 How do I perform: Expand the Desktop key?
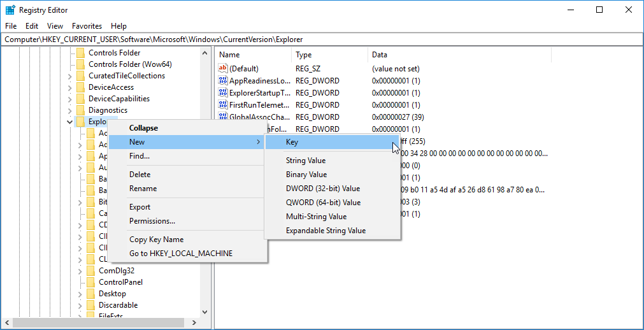click(x=80, y=294)
